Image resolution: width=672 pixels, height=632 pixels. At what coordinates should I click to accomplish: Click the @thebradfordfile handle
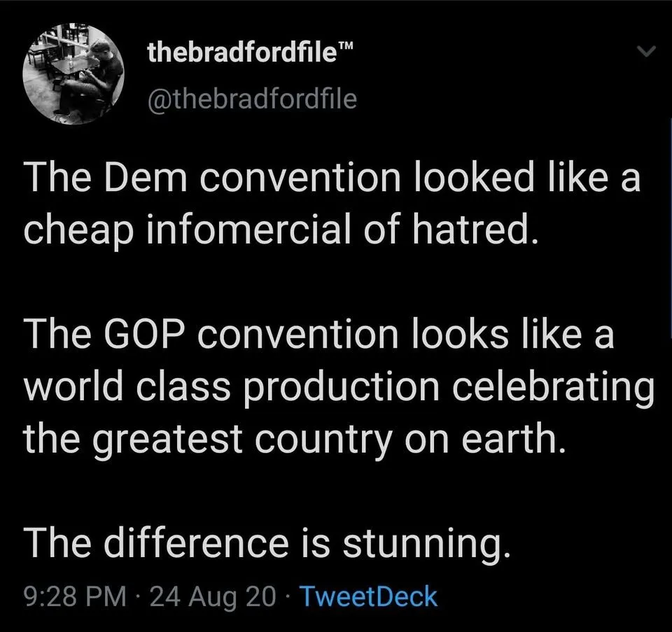tap(253, 99)
